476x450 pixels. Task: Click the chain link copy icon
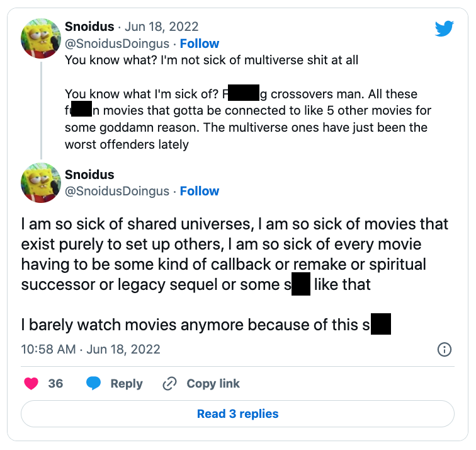pos(169,383)
